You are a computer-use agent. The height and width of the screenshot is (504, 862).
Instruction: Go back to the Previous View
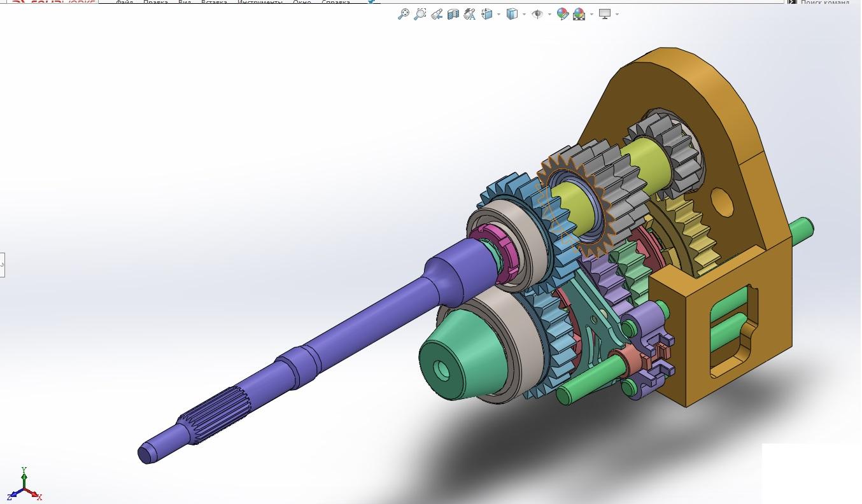coord(436,14)
